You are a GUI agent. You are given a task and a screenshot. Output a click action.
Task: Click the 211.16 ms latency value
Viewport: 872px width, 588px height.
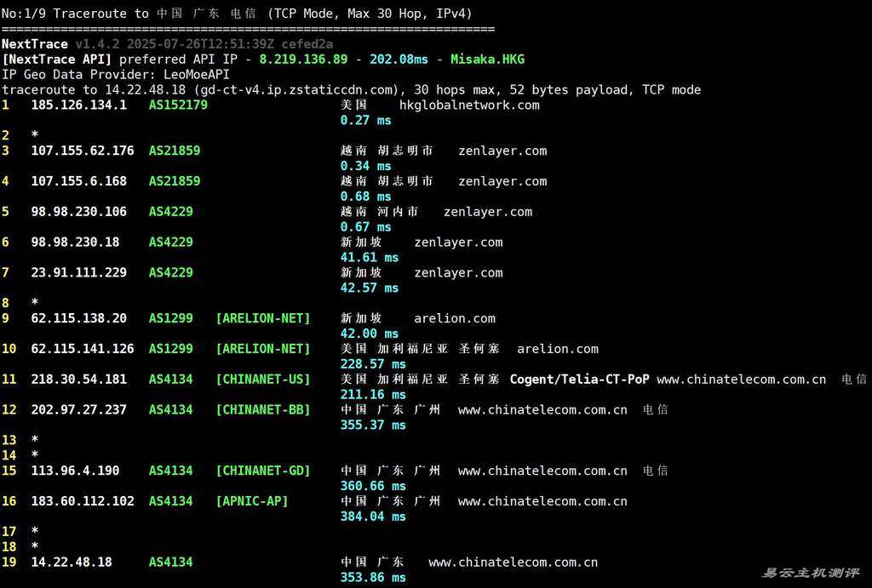(x=373, y=395)
